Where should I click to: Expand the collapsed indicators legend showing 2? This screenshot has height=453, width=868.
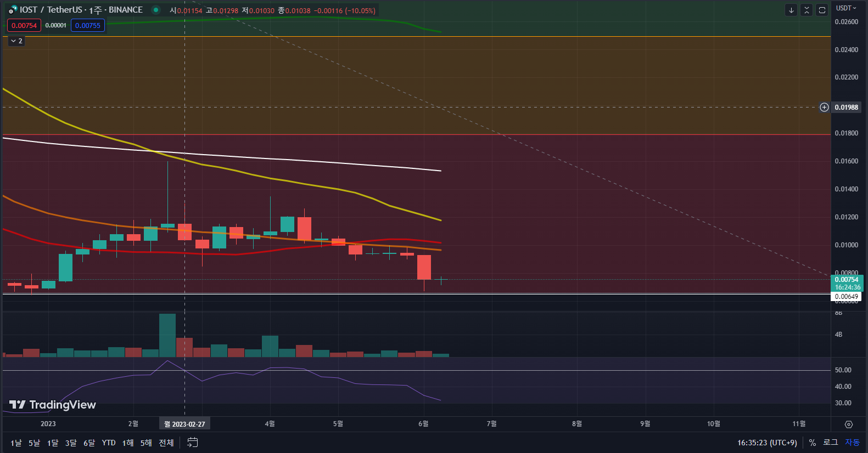point(16,41)
